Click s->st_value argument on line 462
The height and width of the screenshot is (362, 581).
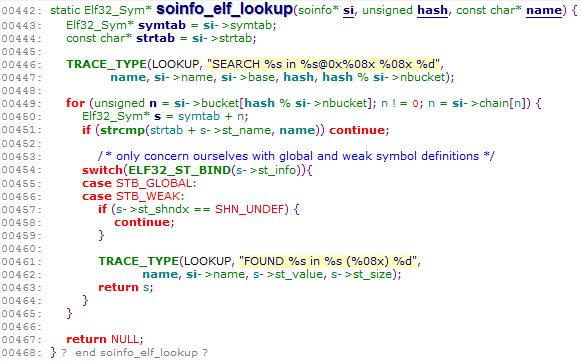pos(288,275)
